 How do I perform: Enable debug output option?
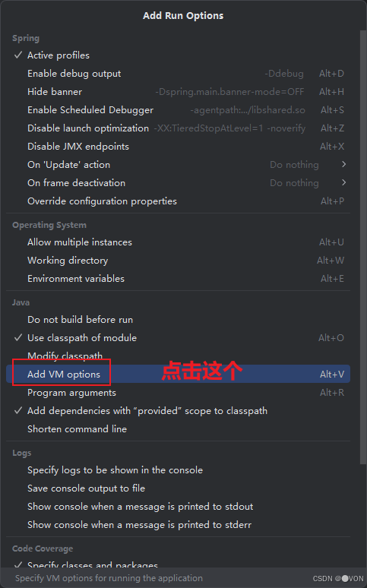pyautogui.click(x=178, y=74)
